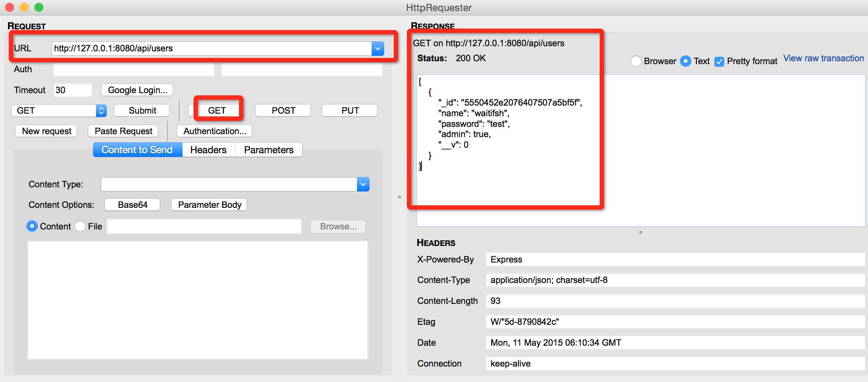The image size is (868, 382).
Task: Click the file path input field
Action: (x=204, y=227)
